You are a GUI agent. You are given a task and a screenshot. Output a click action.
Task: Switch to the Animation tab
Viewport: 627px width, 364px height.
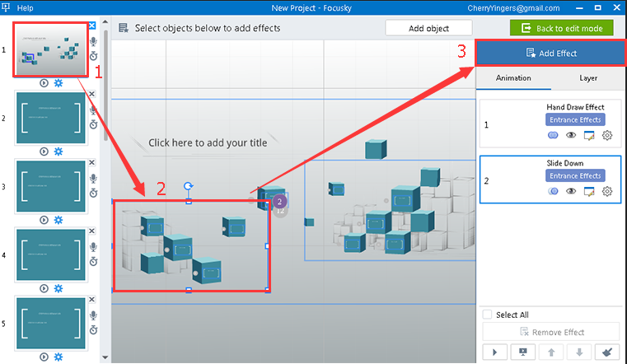[x=513, y=78]
